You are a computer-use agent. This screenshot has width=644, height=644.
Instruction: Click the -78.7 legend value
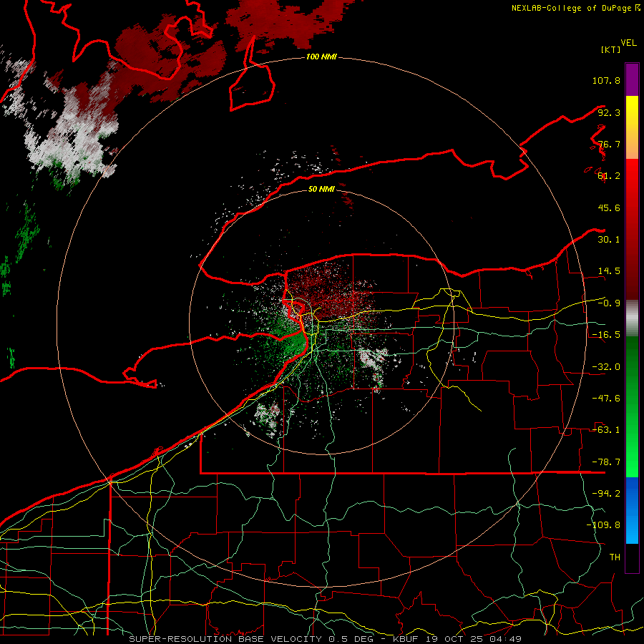pyautogui.click(x=606, y=462)
